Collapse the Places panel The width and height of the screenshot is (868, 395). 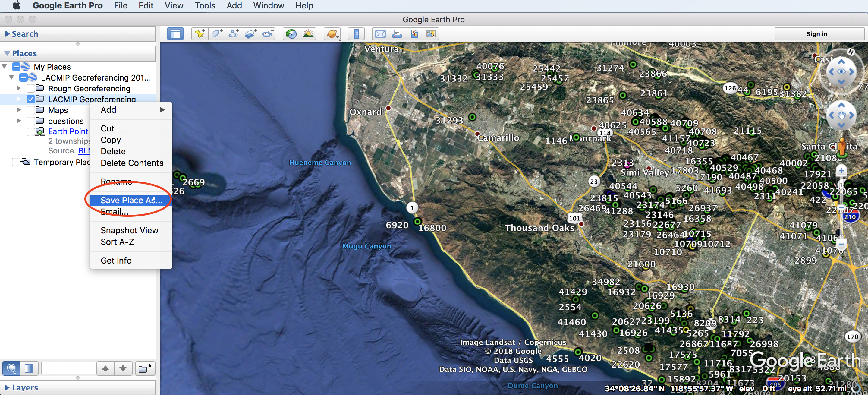click(x=7, y=54)
